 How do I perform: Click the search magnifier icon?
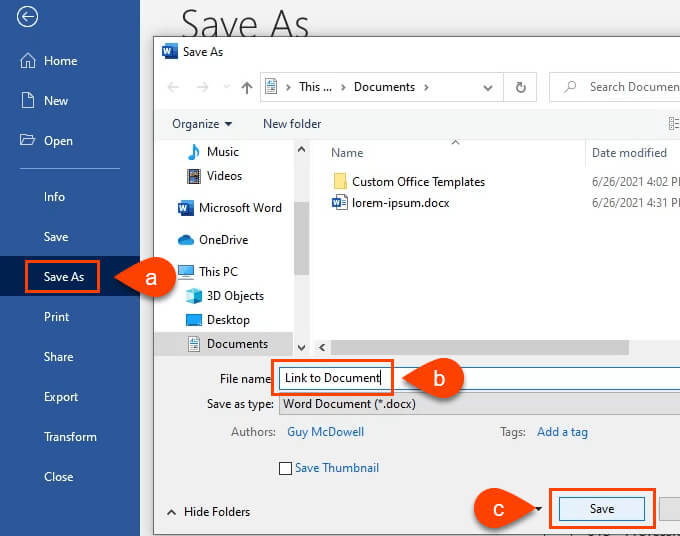pyautogui.click(x=570, y=86)
